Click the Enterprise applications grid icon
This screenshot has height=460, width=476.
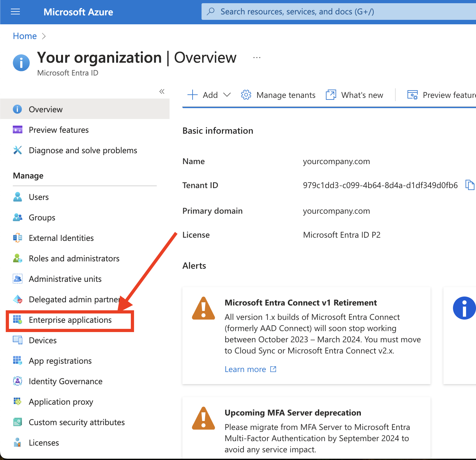point(18,320)
